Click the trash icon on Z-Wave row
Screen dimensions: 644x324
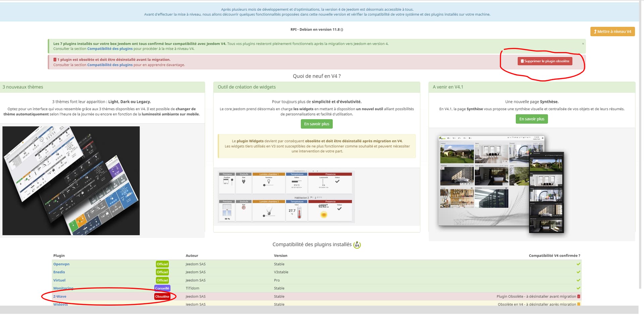point(579,297)
